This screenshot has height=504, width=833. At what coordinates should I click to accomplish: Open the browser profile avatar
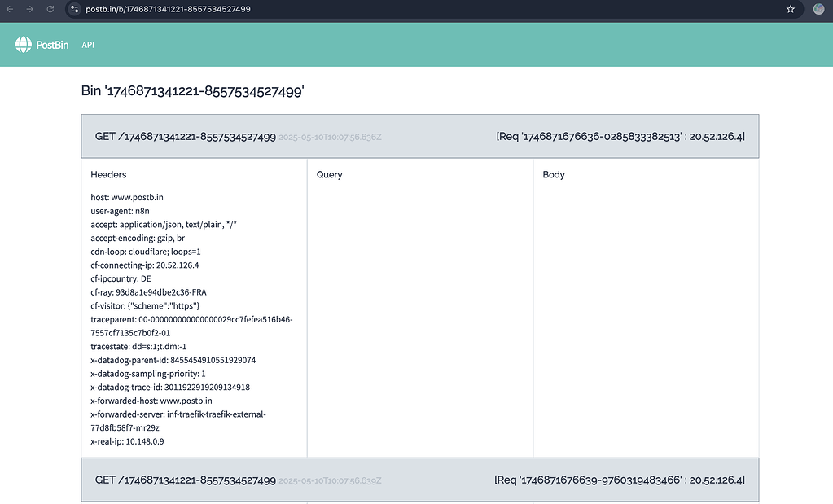pos(818,9)
